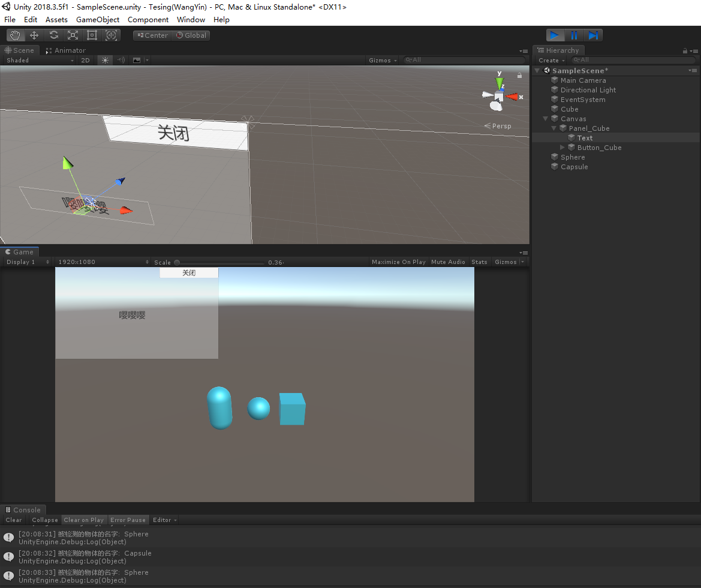Open Hierarchy Create dropdown

[x=551, y=61]
